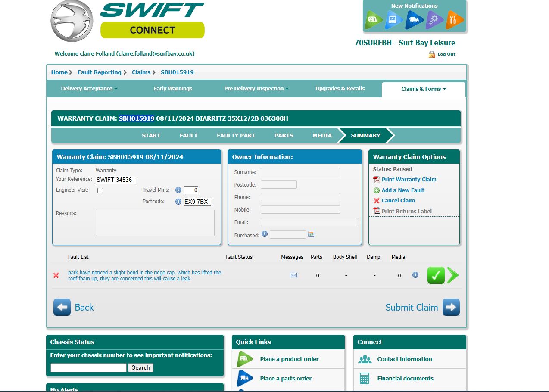Open the purple gears notification icon

(x=434, y=20)
